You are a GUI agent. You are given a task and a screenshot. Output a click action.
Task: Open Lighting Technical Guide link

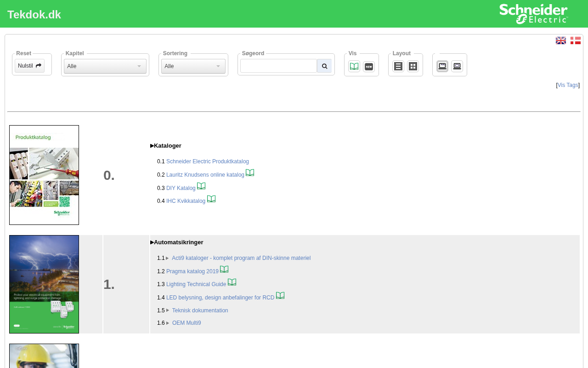(x=196, y=284)
